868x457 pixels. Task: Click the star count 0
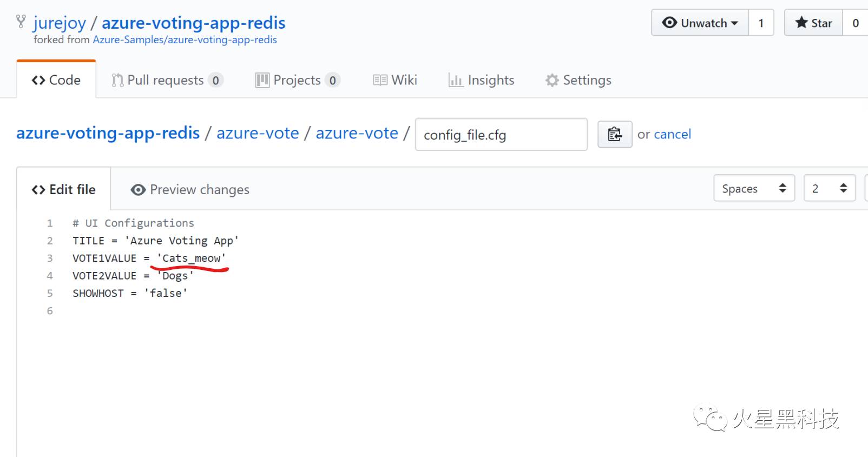coord(856,23)
